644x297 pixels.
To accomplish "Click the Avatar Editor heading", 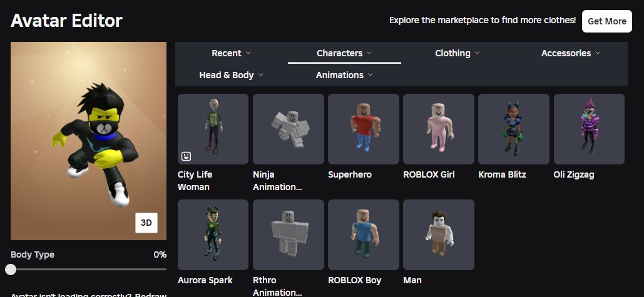I will [x=66, y=21].
